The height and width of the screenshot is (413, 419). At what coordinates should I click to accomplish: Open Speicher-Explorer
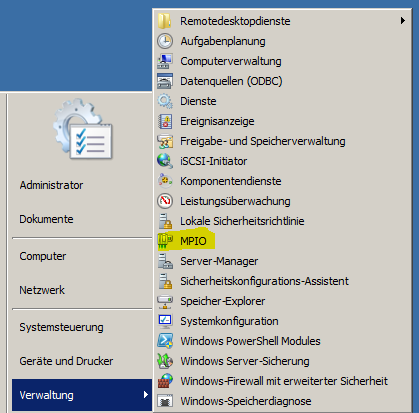tap(282, 301)
